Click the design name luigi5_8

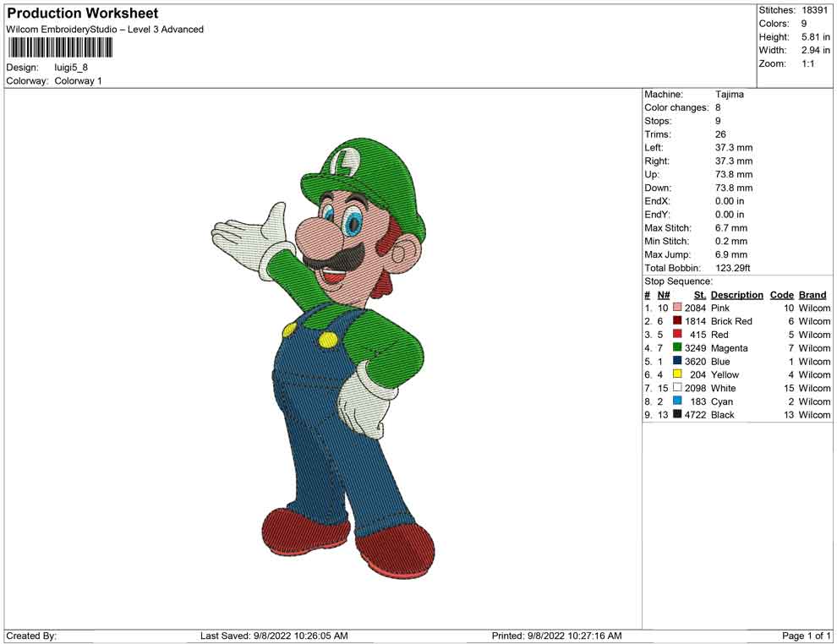(x=71, y=68)
